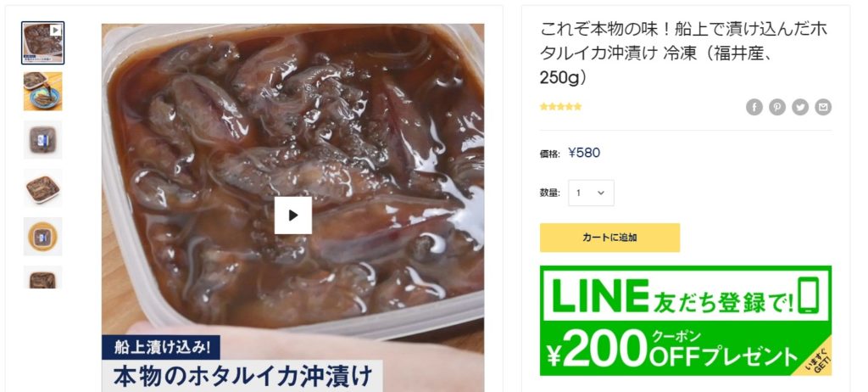Image resolution: width=868 pixels, height=392 pixels.
Task: Select the fifth thumbnail with round lid
Action: (x=42, y=236)
